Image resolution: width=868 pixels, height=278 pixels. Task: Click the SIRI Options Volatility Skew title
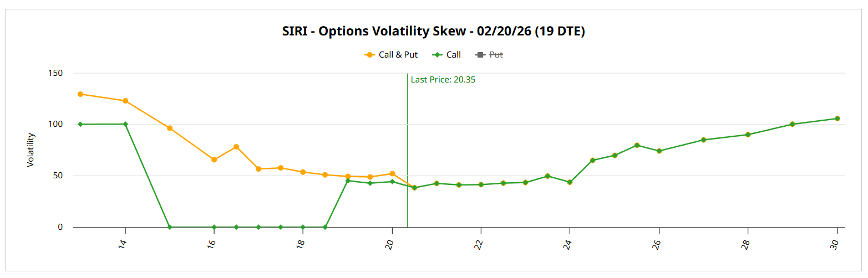pyautogui.click(x=434, y=32)
